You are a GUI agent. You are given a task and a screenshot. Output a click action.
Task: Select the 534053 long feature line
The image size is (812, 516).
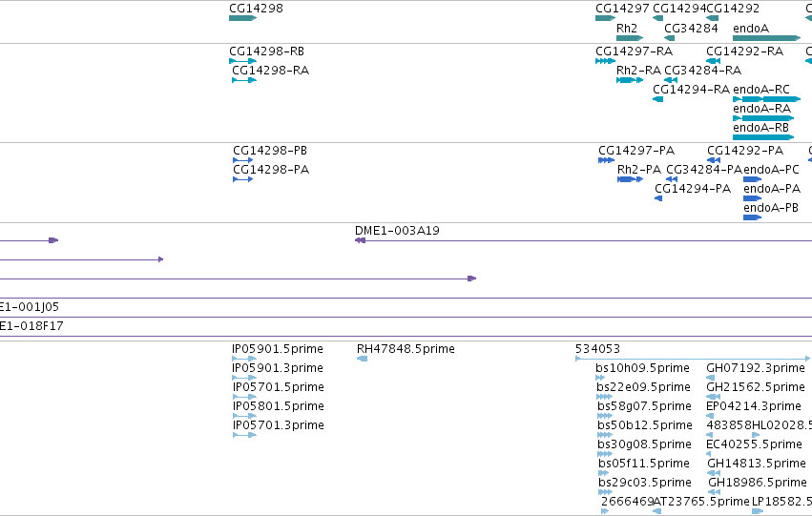[x=693, y=359]
